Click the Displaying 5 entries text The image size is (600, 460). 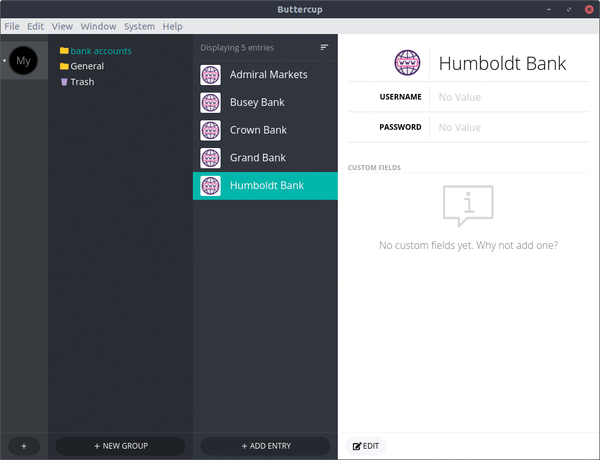point(237,47)
